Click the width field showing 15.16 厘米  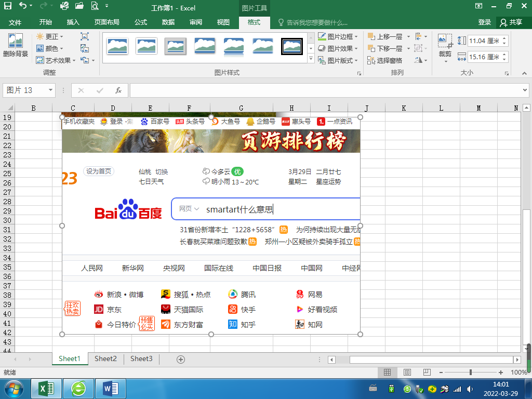(484, 57)
